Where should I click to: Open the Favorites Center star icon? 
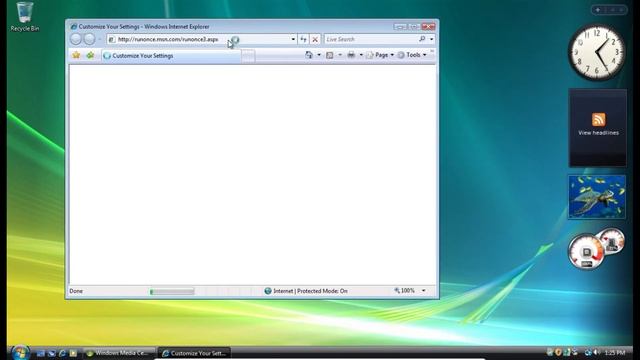[76, 55]
